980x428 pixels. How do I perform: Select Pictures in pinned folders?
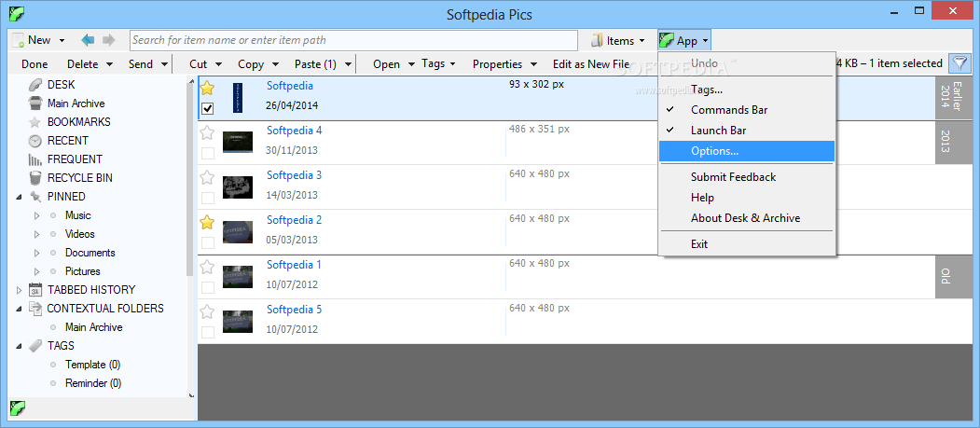(x=82, y=271)
